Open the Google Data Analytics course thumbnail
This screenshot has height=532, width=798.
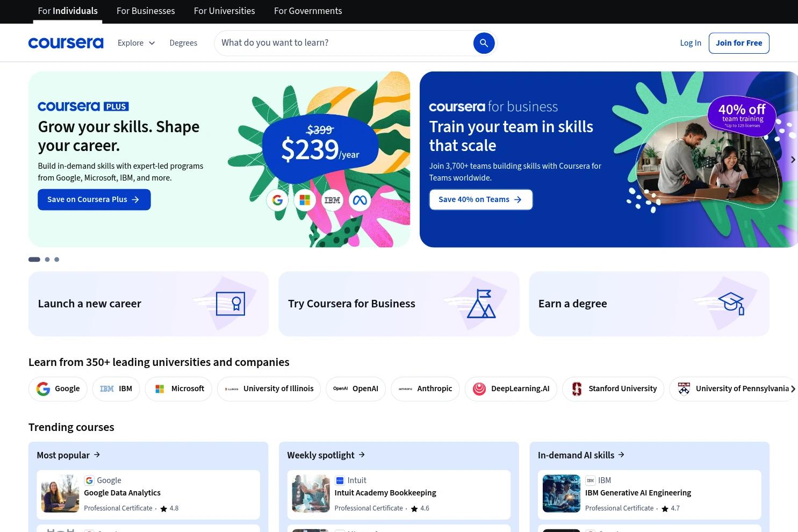coord(60,493)
